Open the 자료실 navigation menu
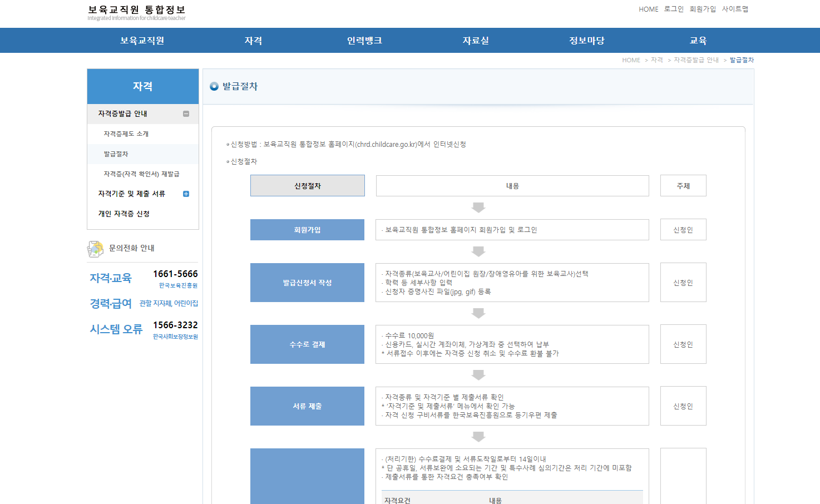The image size is (820, 504). pos(476,40)
